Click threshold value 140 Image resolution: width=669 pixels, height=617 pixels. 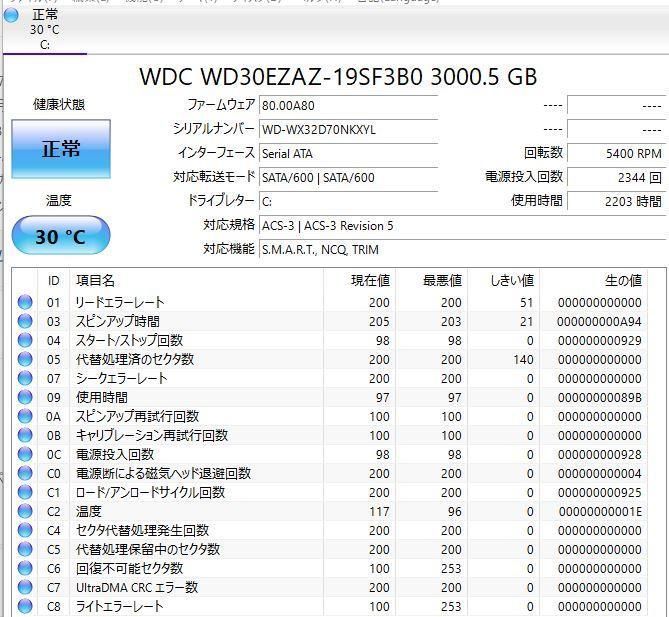tap(523, 360)
